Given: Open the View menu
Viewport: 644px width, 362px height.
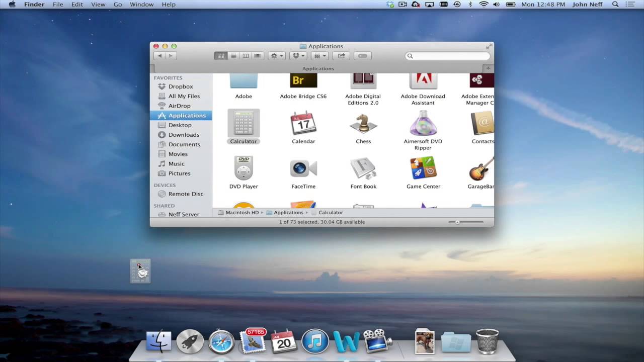Looking at the screenshot, I should click(x=98, y=5).
